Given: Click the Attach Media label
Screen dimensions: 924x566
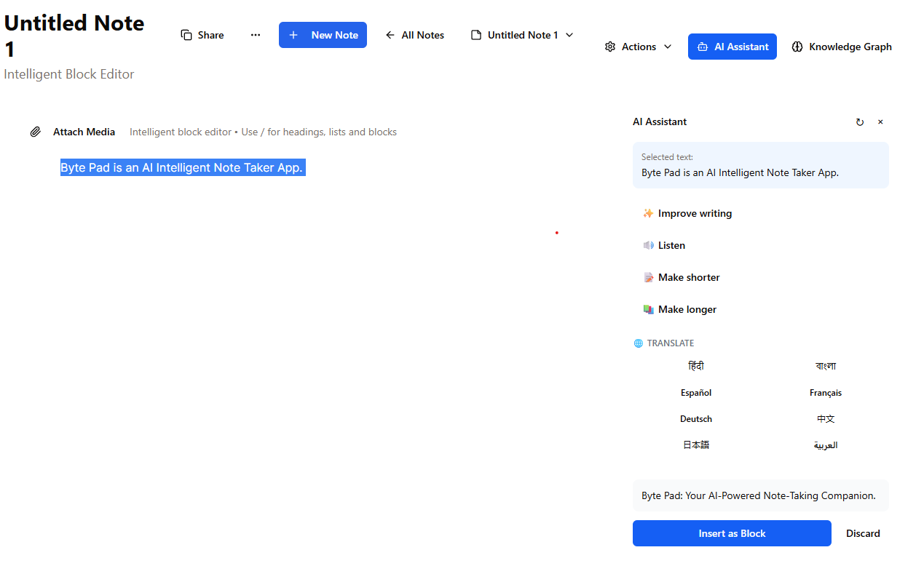Looking at the screenshot, I should (84, 132).
